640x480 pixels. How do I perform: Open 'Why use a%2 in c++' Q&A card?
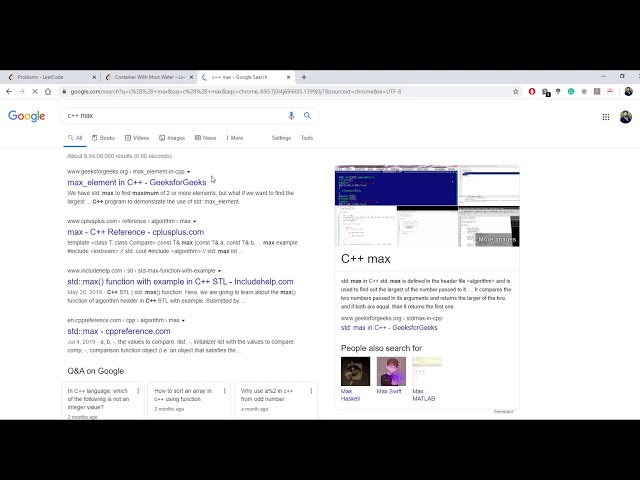(276, 401)
